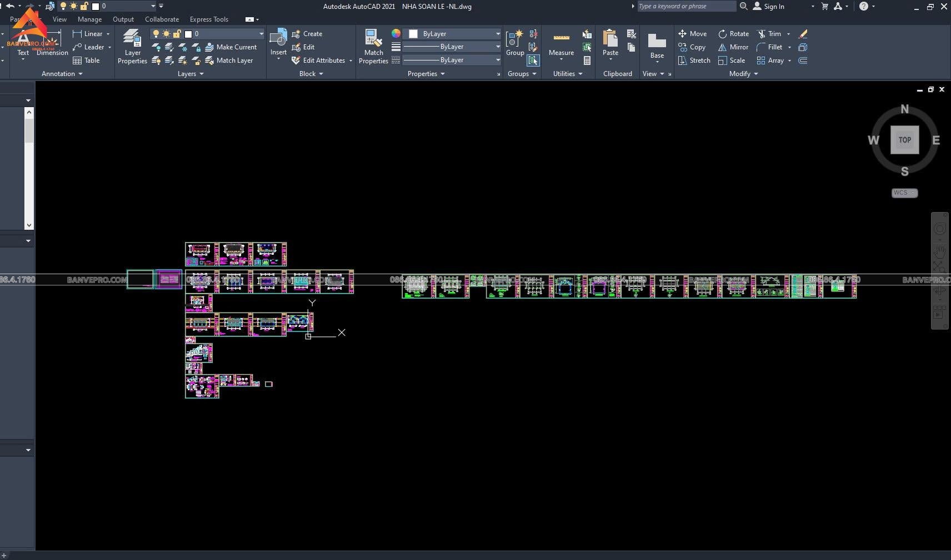Activate the Scale tool
This screenshot has width=951, height=560.
click(x=731, y=60)
